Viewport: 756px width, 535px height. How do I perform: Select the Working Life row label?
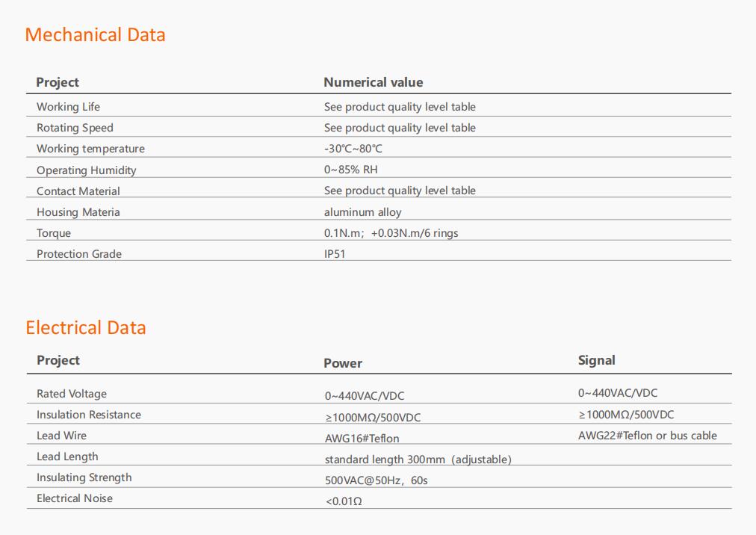[69, 107]
